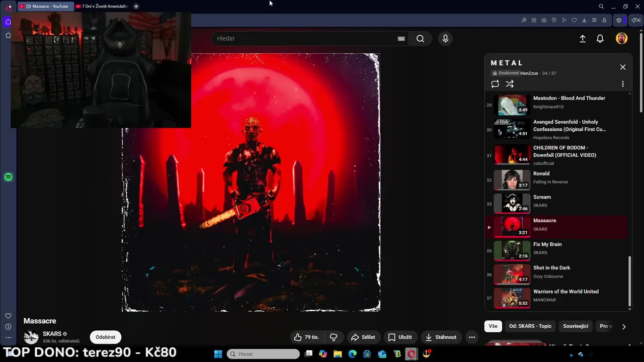
Task: Open the ad blocker shield icon
Action: [554, 20]
